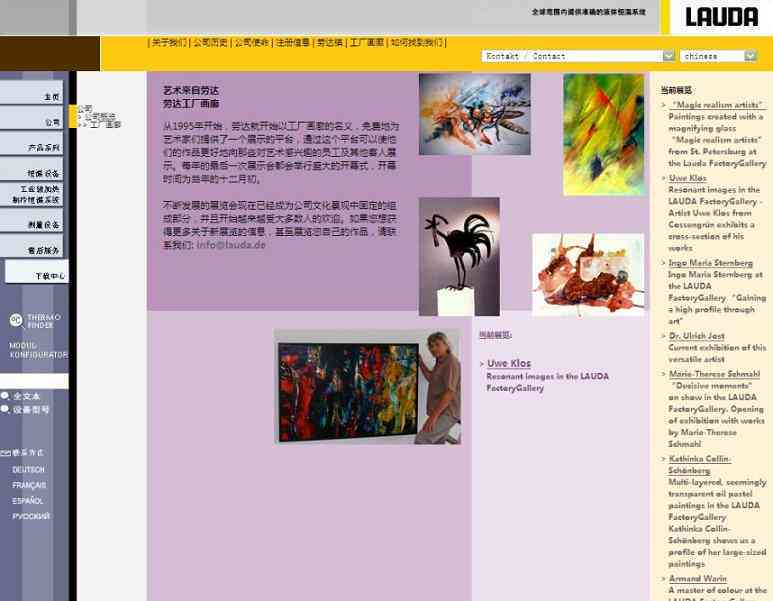Open the Armand Warin link
The image size is (773, 601).
point(698,578)
